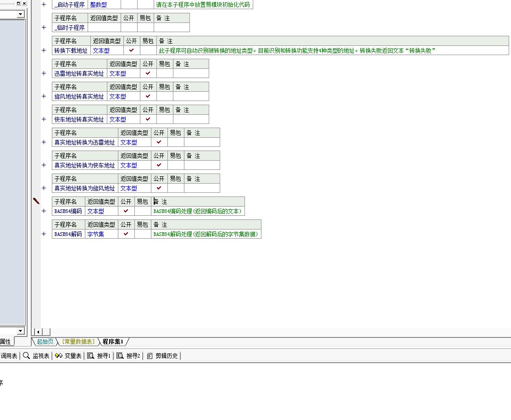511x420 pixels.
Task: Expand the BASE64编码 subroutine
Action: click(x=44, y=211)
